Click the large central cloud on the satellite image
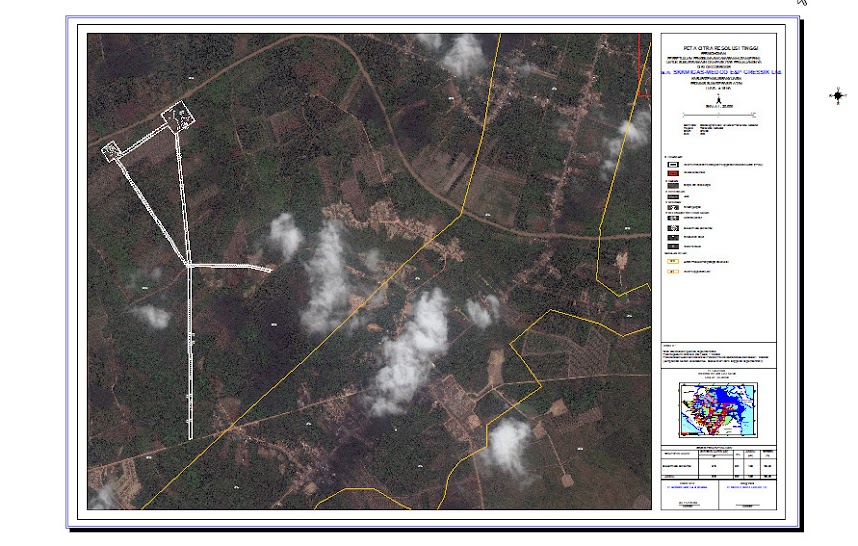This screenshot has height=546, width=858. point(410,350)
